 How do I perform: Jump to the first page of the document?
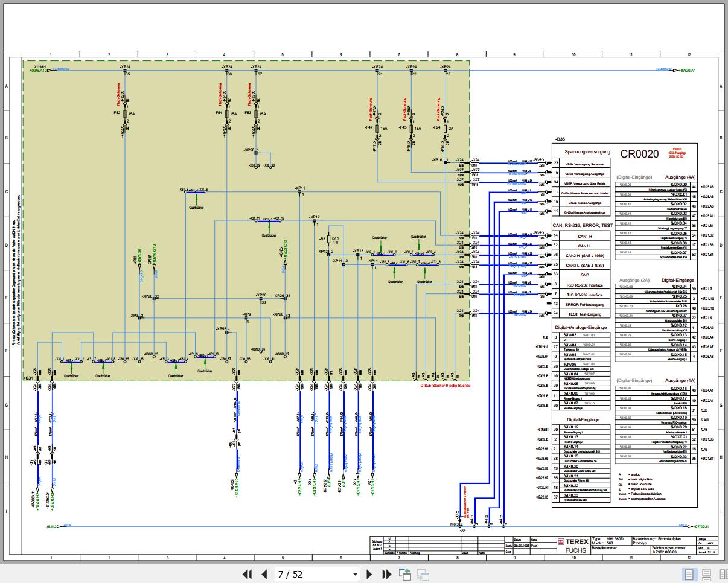tap(247, 575)
